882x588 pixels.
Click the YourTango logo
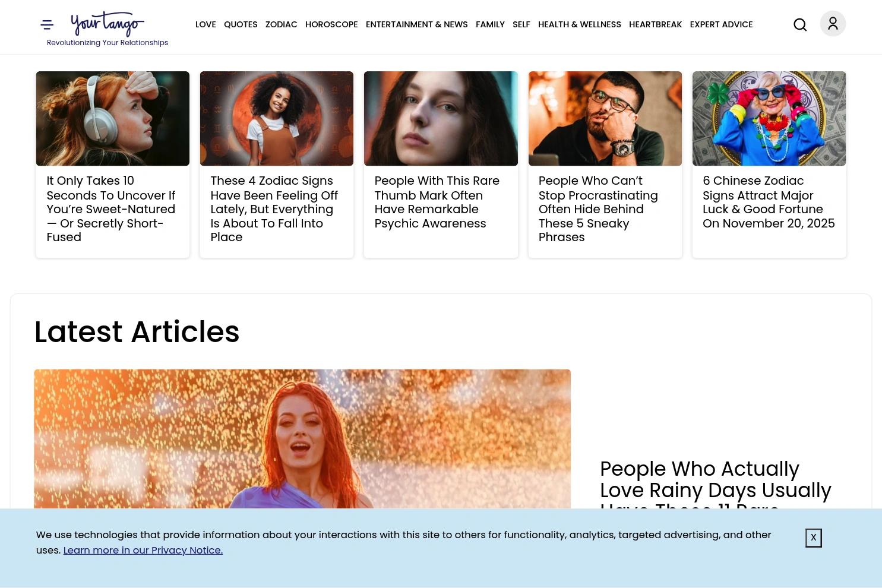click(107, 24)
